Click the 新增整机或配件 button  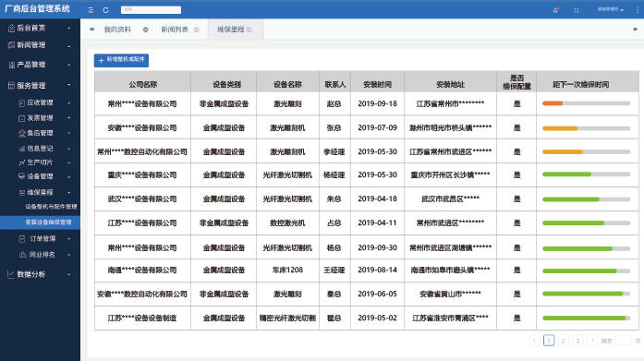pyautogui.click(x=121, y=60)
